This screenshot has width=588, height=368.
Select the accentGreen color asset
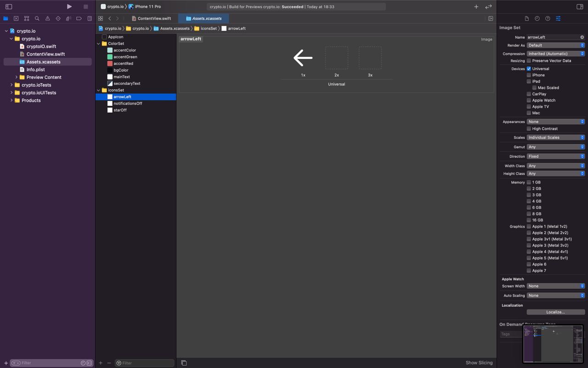[x=125, y=57]
